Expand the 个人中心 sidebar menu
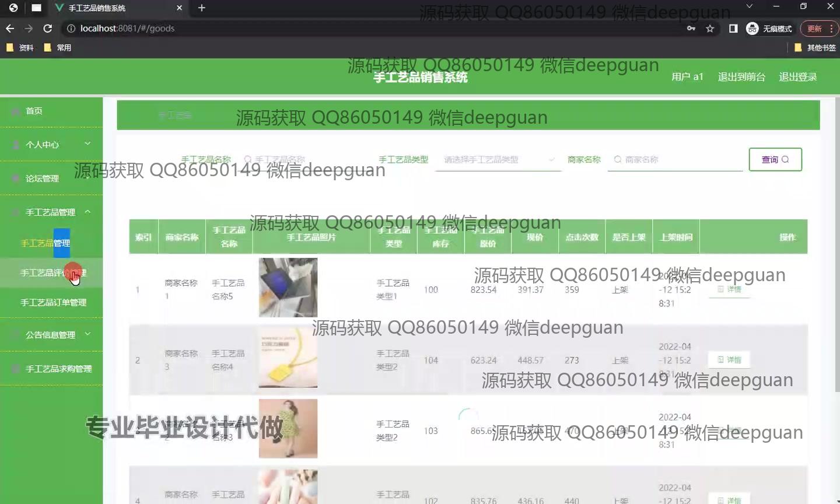 coord(51,144)
